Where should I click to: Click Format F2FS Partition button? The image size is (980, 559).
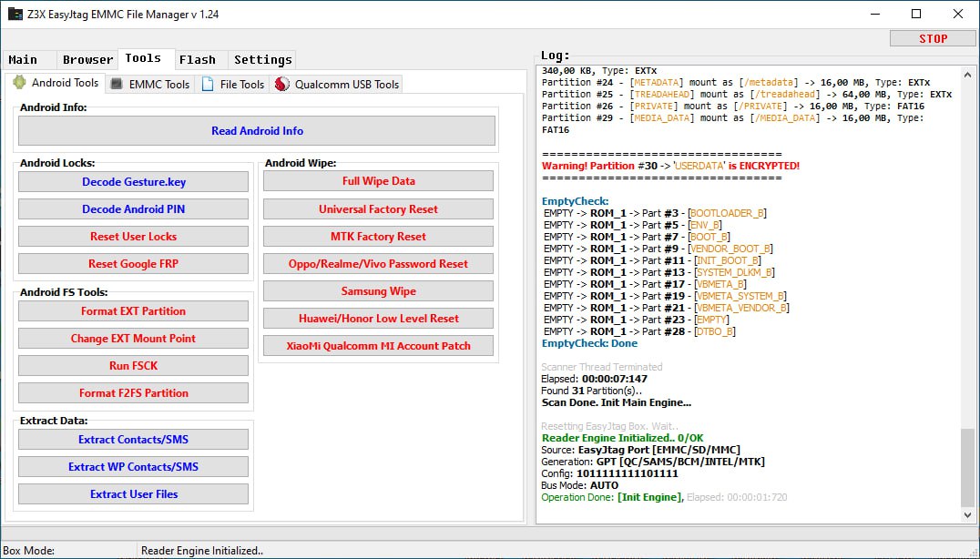click(133, 393)
